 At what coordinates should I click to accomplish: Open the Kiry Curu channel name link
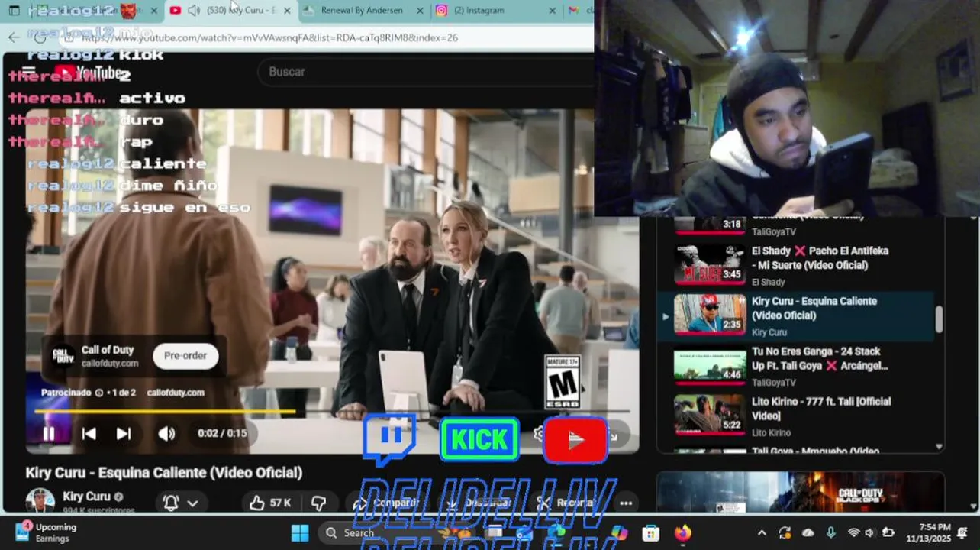coord(86,497)
